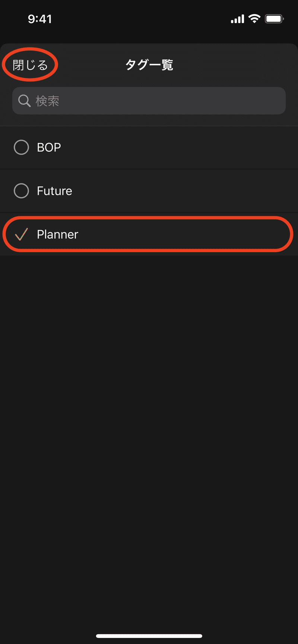298x644 pixels.
Task: Tap the battery icon in status bar
Action: click(x=275, y=19)
